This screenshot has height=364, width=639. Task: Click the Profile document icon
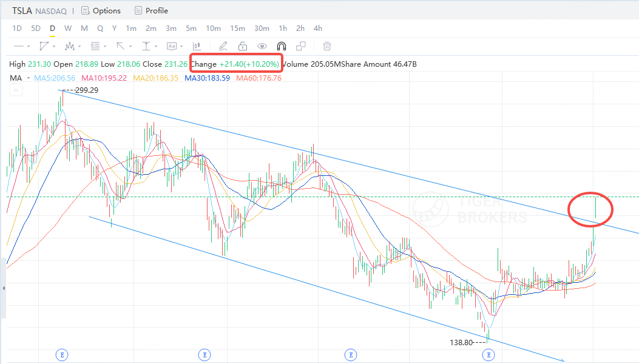[138, 10]
